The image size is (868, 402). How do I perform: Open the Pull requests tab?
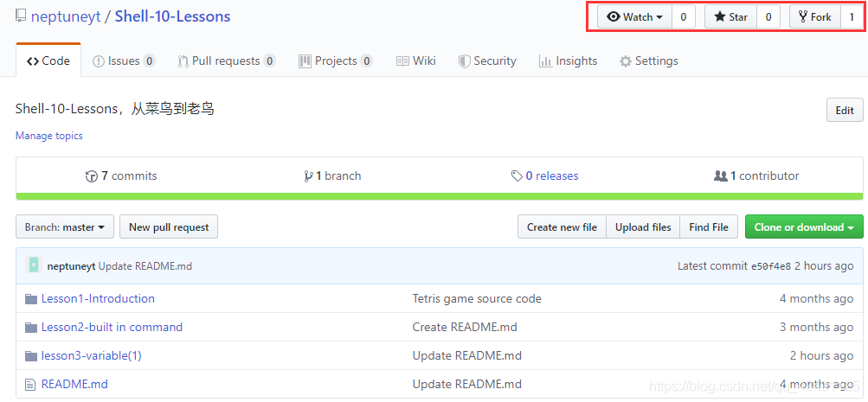(227, 61)
